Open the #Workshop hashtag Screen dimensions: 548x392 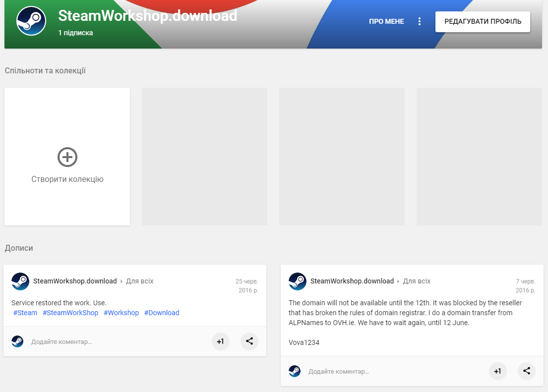coord(122,313)
